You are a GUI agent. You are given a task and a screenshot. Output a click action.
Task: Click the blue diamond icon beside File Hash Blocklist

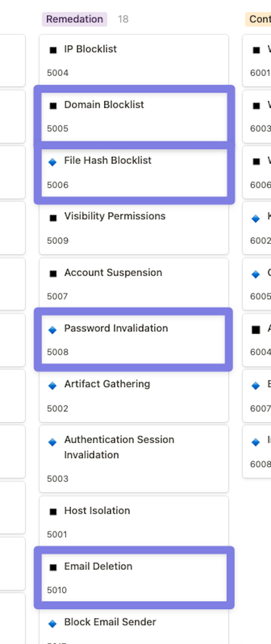(52, 162)
